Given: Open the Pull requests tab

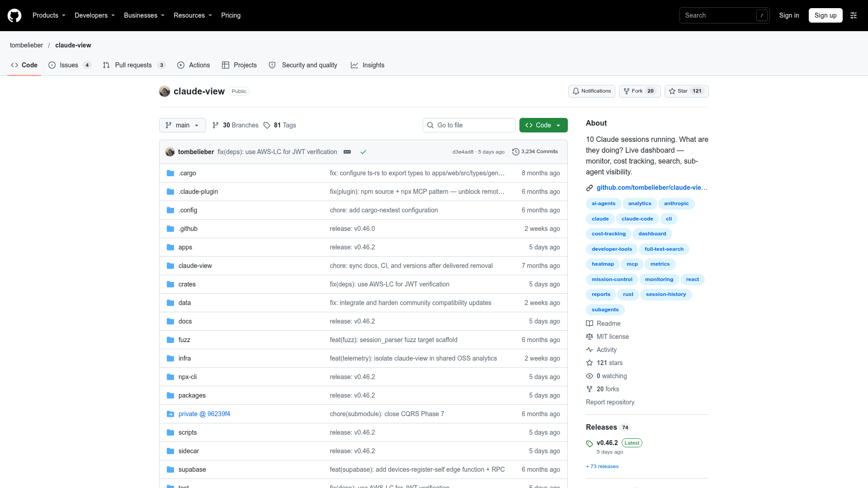Looking at the screenshot, I should tap(134, 65).
